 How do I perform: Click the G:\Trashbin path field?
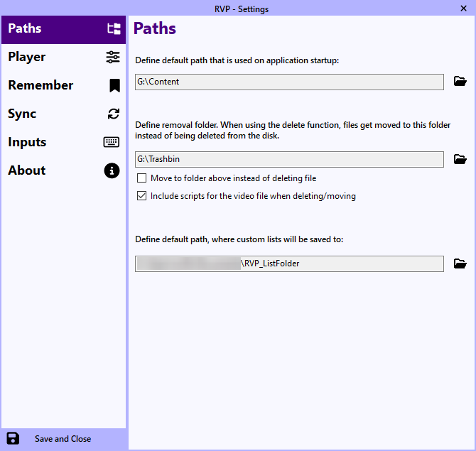289,159
